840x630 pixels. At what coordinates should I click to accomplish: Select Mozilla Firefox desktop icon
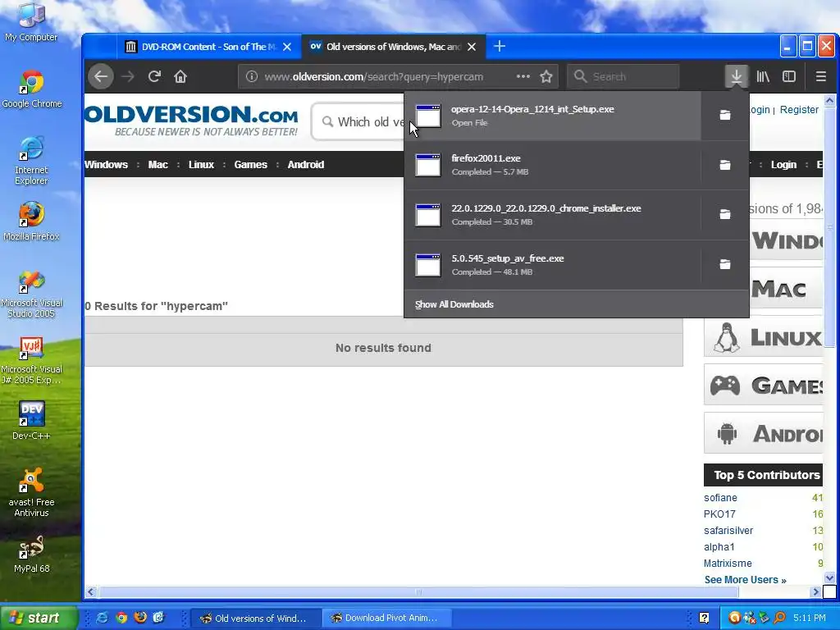click(x=31, y=221)
